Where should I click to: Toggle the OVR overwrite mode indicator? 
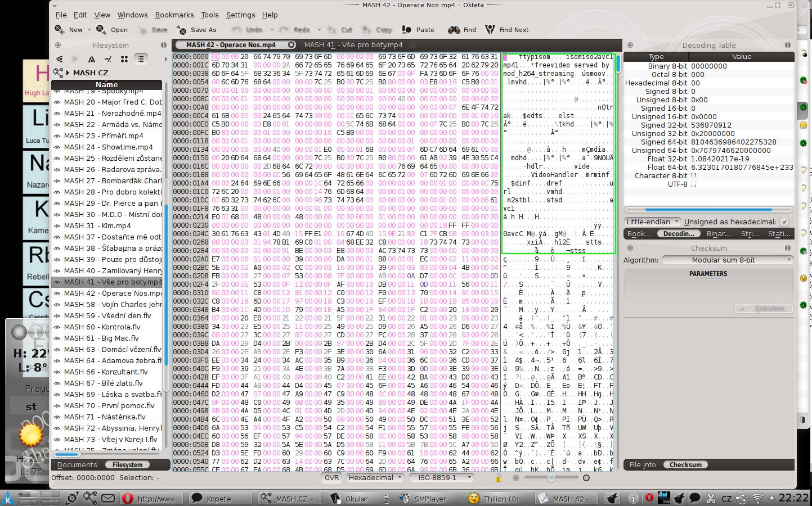coord(332,477)
